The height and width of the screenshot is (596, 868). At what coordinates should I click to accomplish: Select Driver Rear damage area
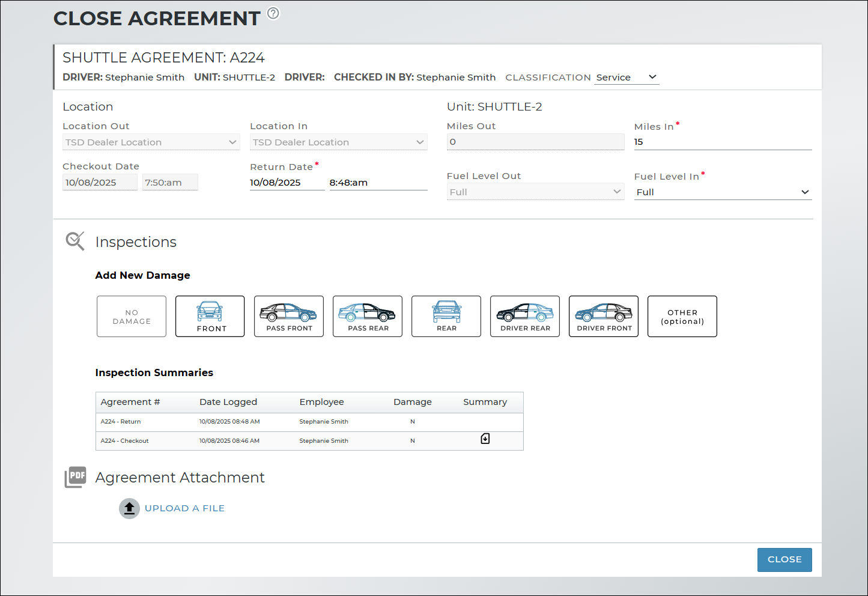point(525,316)
